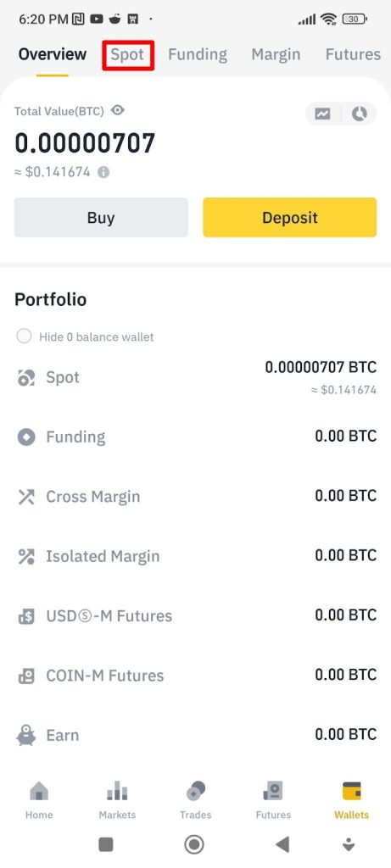Open Isolated Margin wallet icon
The image size is (391, 868).
[x=26, y=556]
